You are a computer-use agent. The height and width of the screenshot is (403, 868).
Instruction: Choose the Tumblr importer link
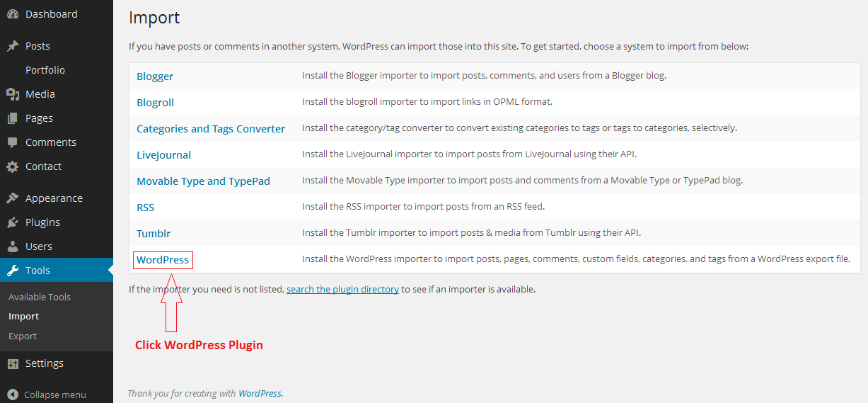click(154, 233)
